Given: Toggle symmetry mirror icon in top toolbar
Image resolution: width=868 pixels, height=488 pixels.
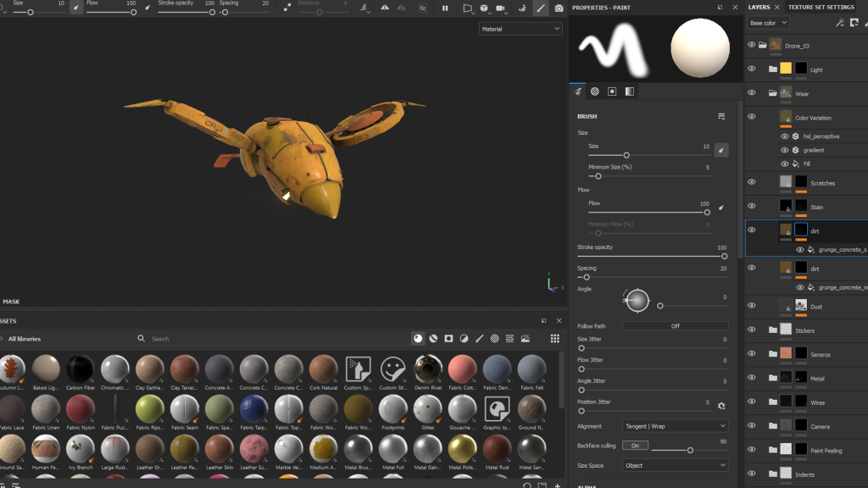Looking at the screenshot, I should pos(385,8).
